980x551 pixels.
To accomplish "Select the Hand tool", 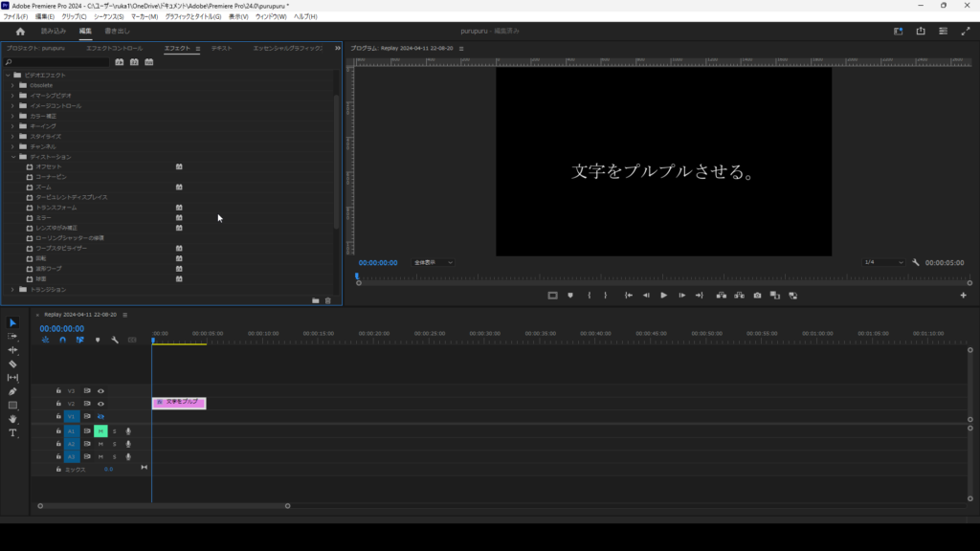I will point(12,419).
